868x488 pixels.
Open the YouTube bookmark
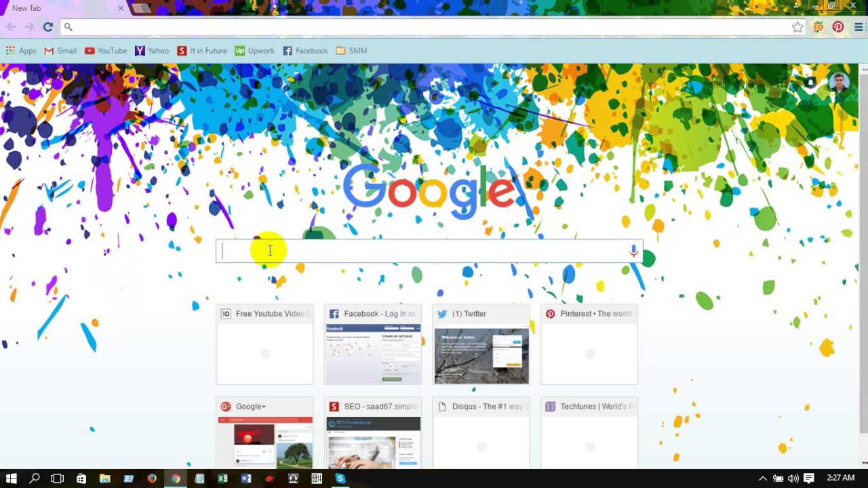(x=106, y=51)
